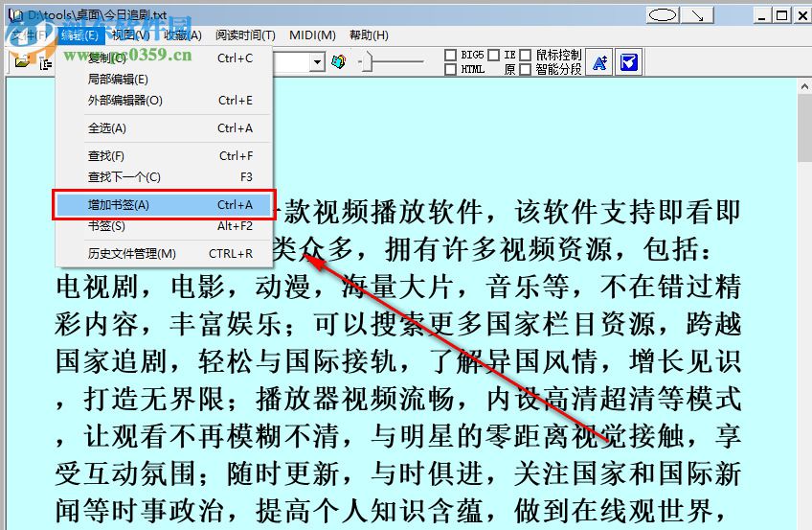The width and height of the screenshot is (812, 530).
Task: Open the 帮助(H) menu
Action: point(369,35)
